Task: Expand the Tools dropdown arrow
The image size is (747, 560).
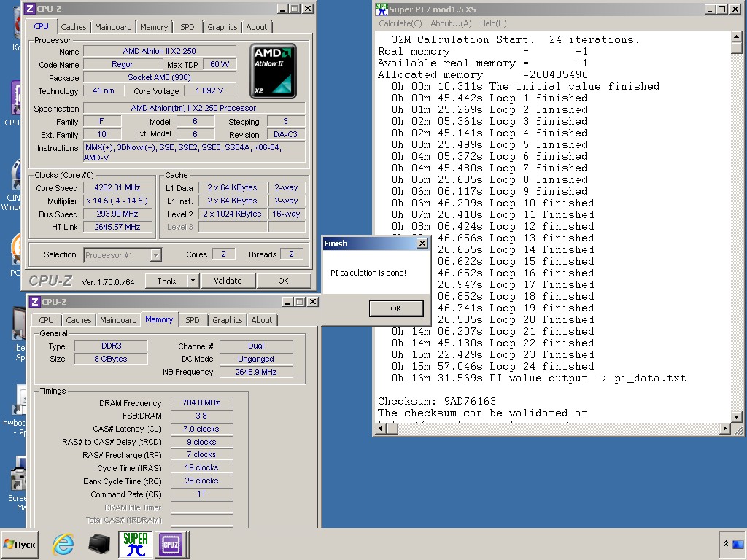Action: [x=193, y=281]
